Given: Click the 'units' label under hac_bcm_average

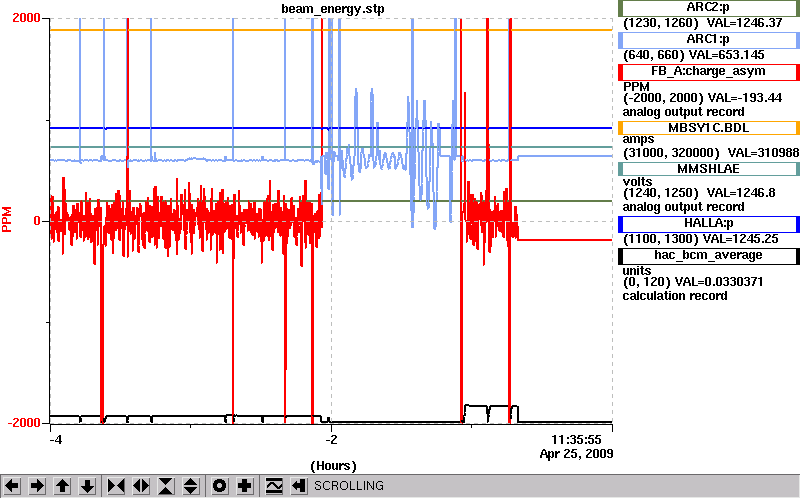Looking at the screenshot, I should [637, 270].
